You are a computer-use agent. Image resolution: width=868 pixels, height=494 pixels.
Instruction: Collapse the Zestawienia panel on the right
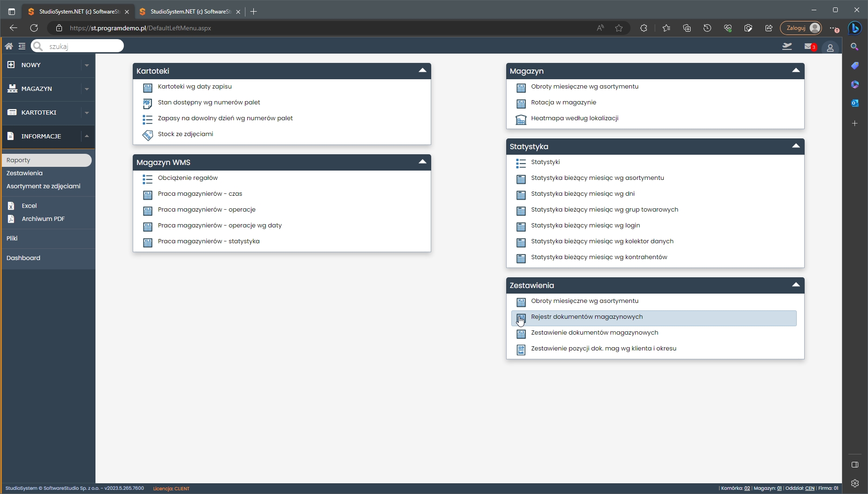point(796,285)
